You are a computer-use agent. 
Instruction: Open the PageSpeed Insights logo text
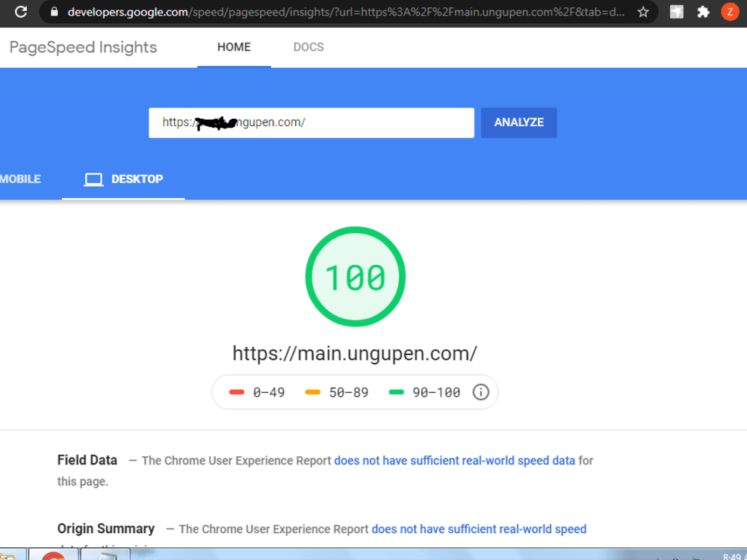coord(83,47)
